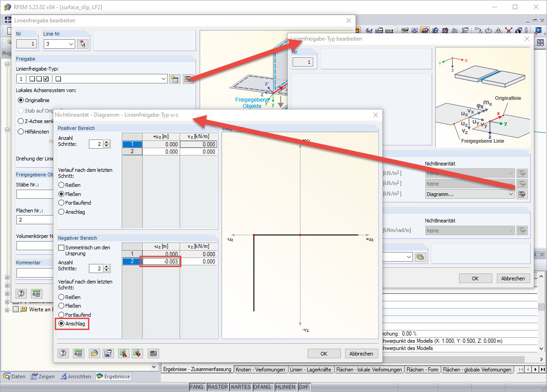The image size is (547, 392).
Task: Click -0.003 cell in negative table
Action: click(161, 262)
